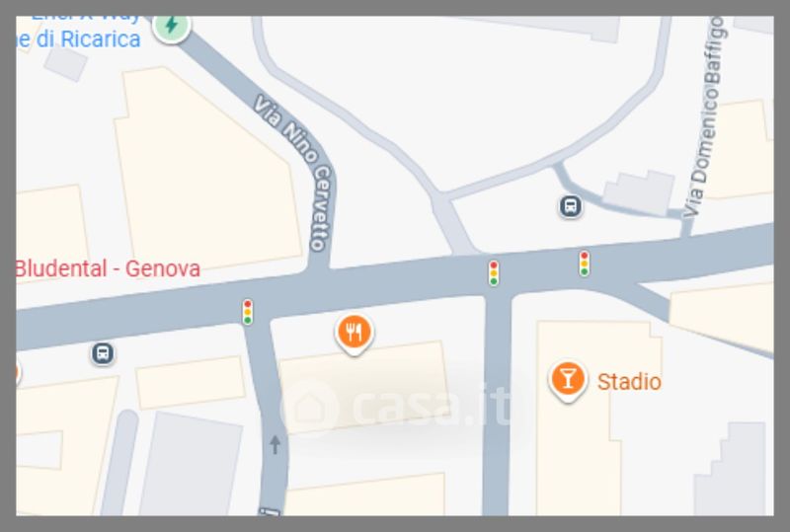Click the rightmost traffic light icon
Viewport: 790px width, 532px height.
coord(584,263)
